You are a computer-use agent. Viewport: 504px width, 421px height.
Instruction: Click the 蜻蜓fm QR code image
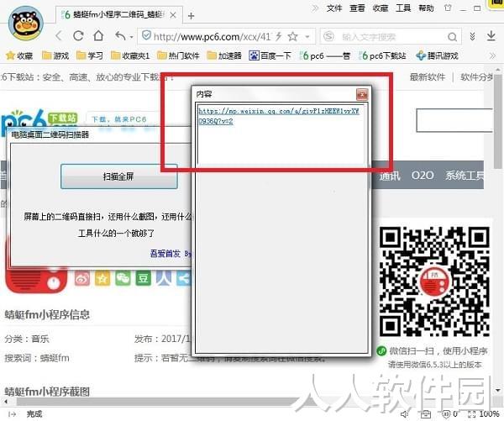coord(434,282)
